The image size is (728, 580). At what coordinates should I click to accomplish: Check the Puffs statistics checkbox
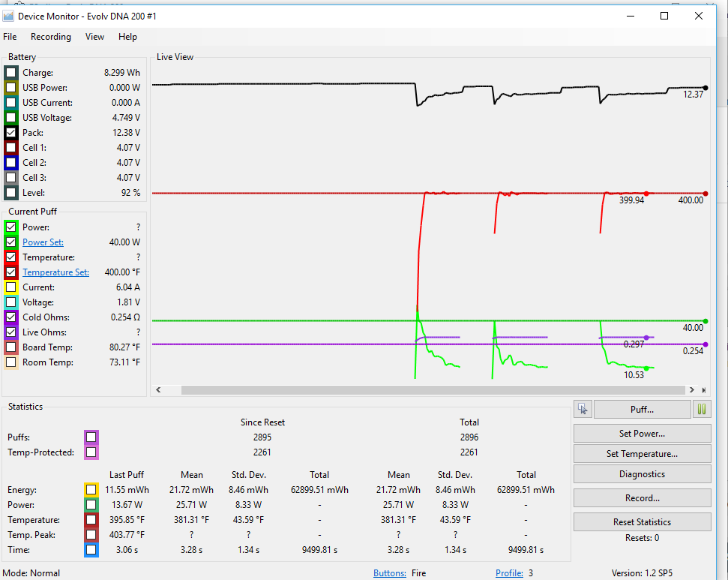tap(91, 437)
